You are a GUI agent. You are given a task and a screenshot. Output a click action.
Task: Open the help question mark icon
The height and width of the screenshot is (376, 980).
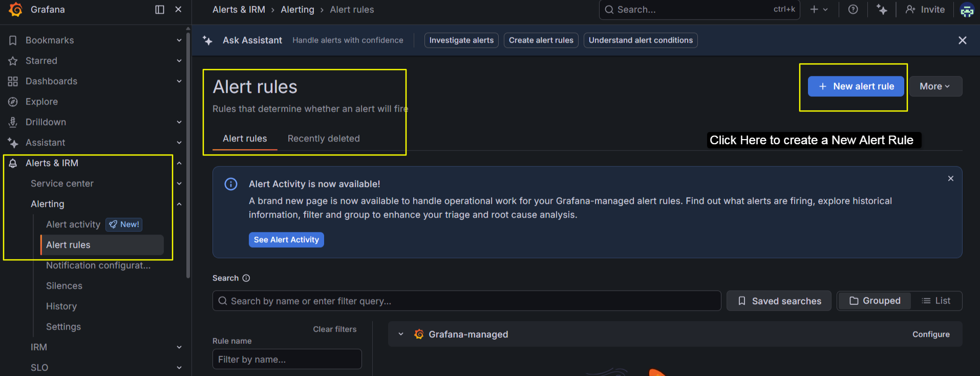point(853,9)
